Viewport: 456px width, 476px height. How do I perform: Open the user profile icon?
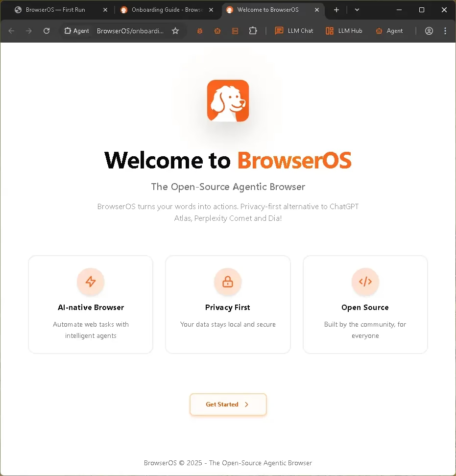point(429,31)
